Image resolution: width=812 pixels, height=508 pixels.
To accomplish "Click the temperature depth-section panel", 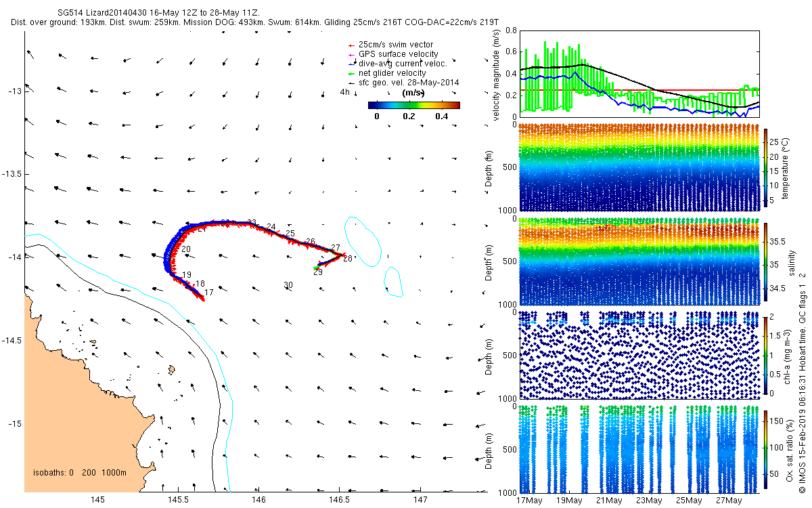I will (x=639, y=167).
